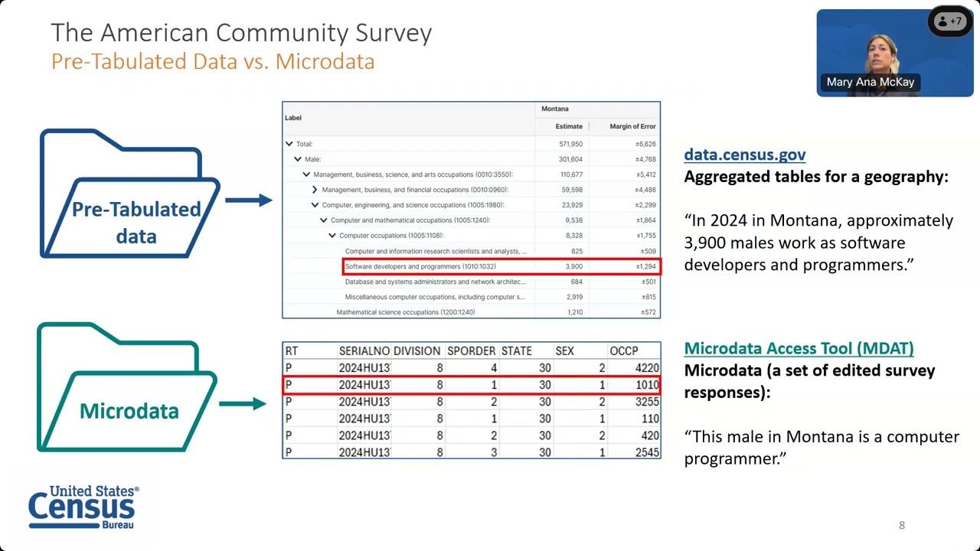
Task: Click the 3,900 estimate cell
Action: [x=574, y=266]
